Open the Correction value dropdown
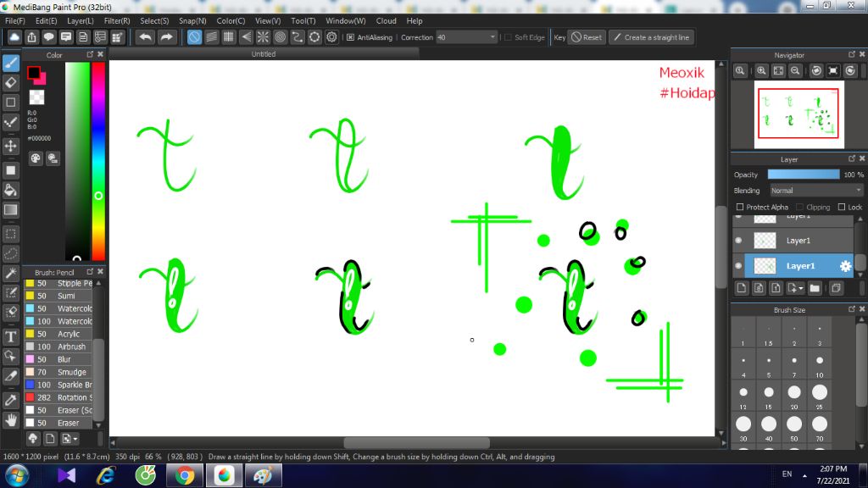Viewport: 868px width, 488px height. pos(492,37)
